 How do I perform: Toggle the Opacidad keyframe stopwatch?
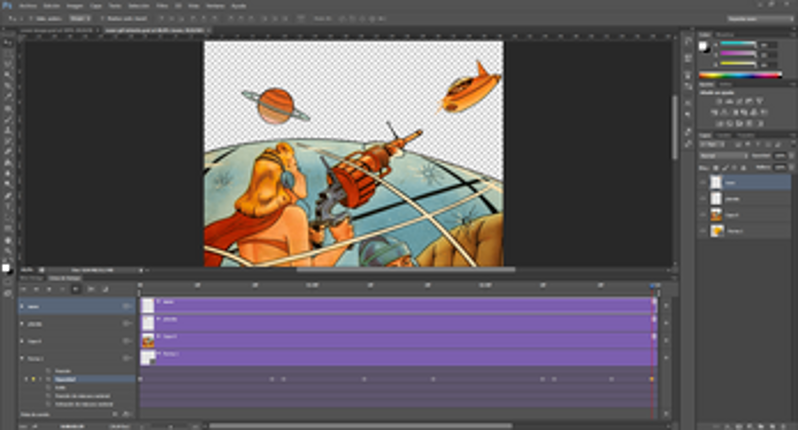(48, 379)
